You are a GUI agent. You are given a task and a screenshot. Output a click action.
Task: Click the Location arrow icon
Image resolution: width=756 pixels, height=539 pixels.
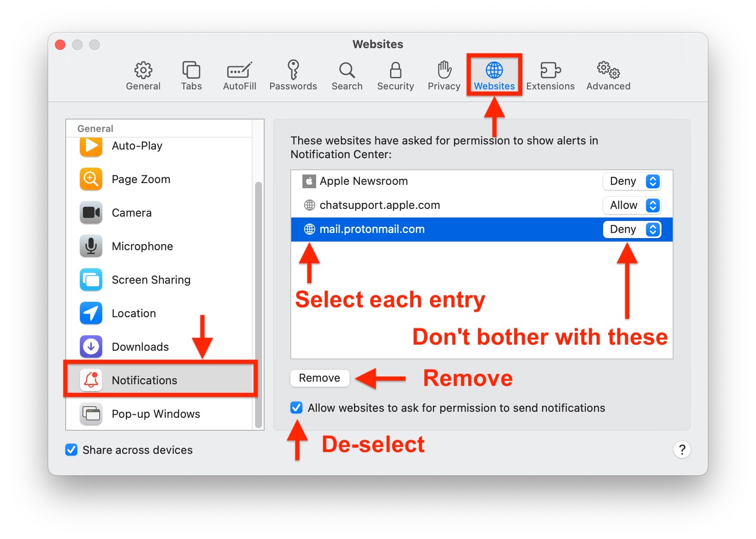click(91, 313)
